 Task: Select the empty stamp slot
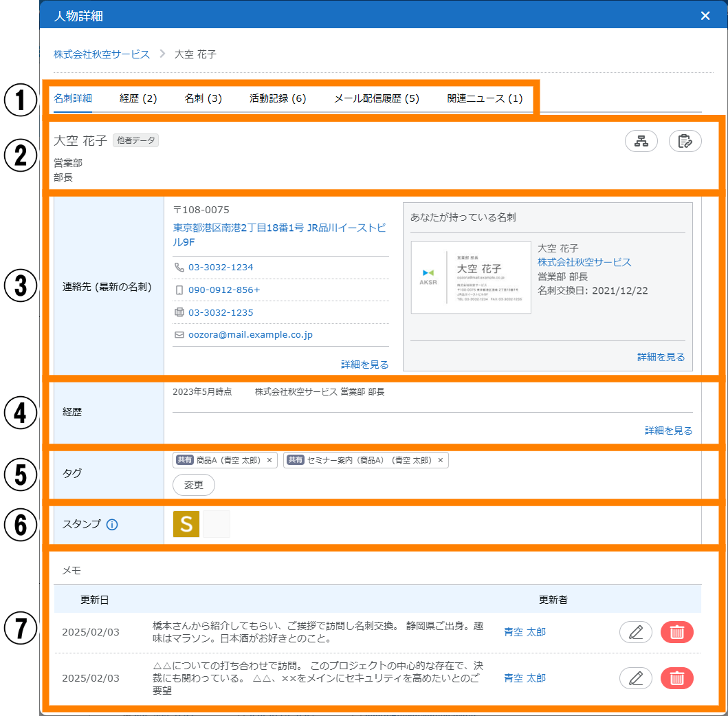tap(217, 524)
